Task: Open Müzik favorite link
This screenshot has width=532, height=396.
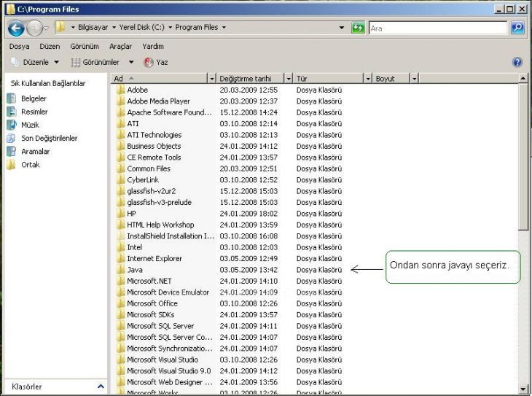Action: click(30, 125)
